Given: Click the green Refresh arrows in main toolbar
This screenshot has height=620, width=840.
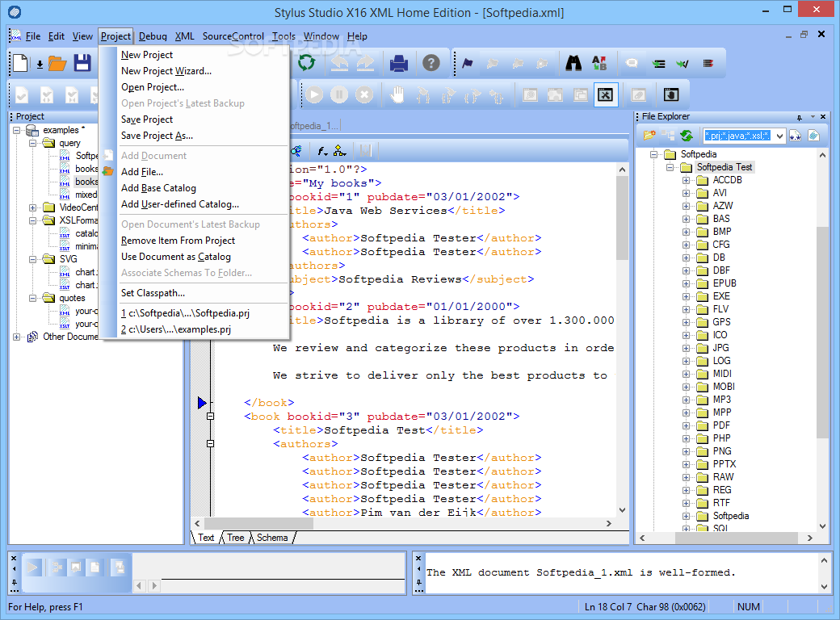Looking at the screenshot, I should pyautogui.click(x=306, y=63).
